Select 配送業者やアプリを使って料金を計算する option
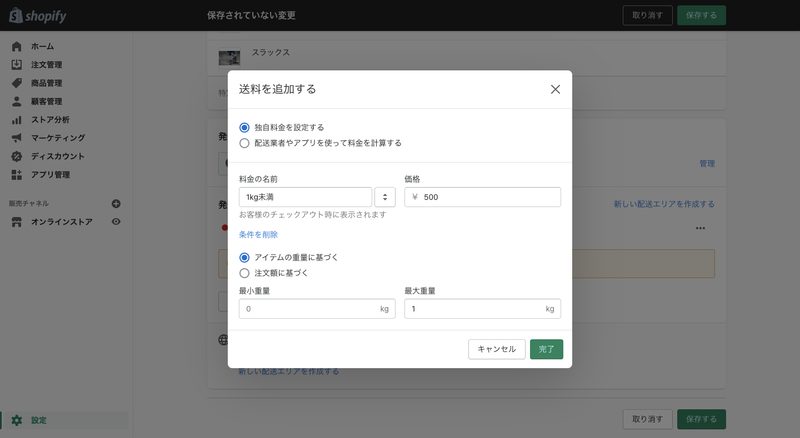The height and width of the screenshot is (438, 800). [x=244, y=143]
